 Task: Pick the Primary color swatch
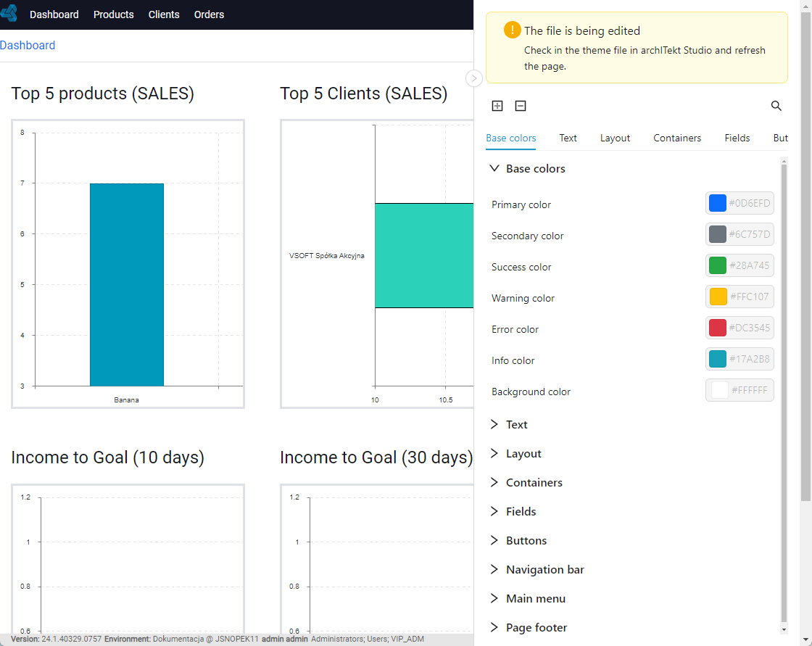pyautogui.click(x=717, y=203)
